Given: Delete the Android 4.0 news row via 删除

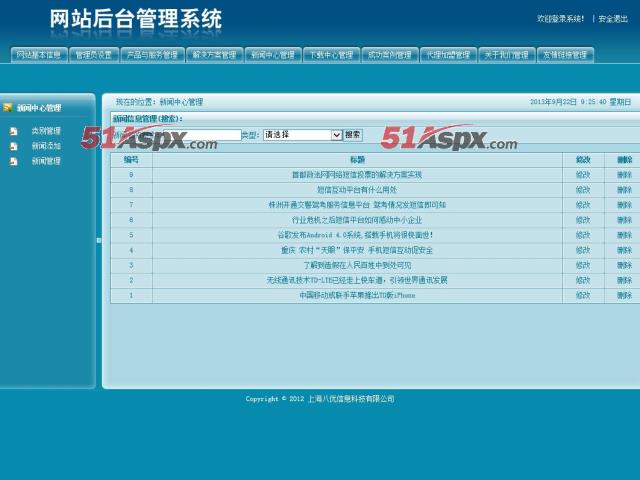Looking at the screenshot, I should (x=624, y=235).
